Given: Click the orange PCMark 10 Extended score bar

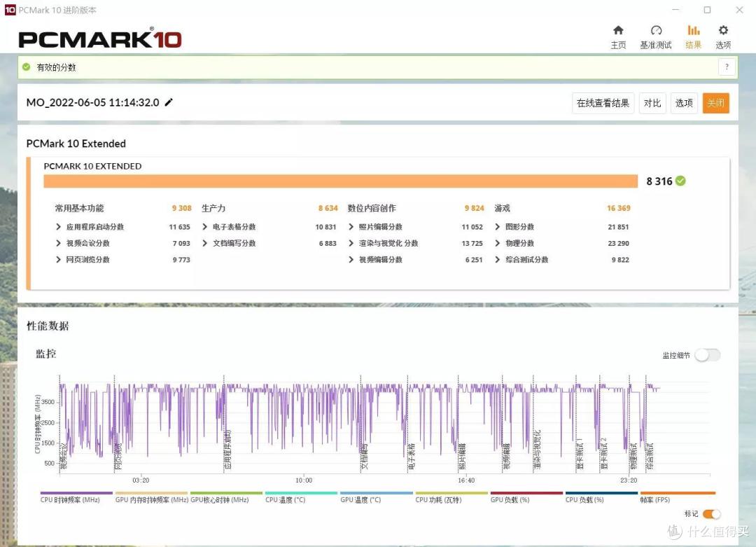Looking at the screenshot, I should pos(340,181).
